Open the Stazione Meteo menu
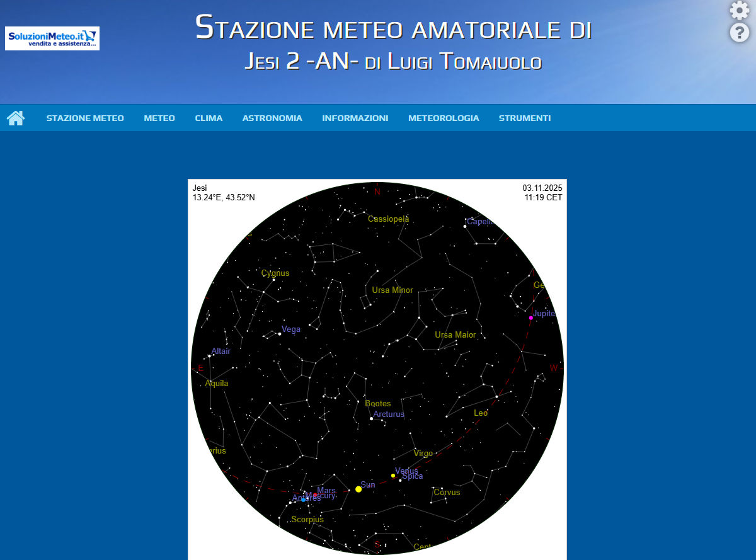756x560 pixels. [x=85, y=118]
